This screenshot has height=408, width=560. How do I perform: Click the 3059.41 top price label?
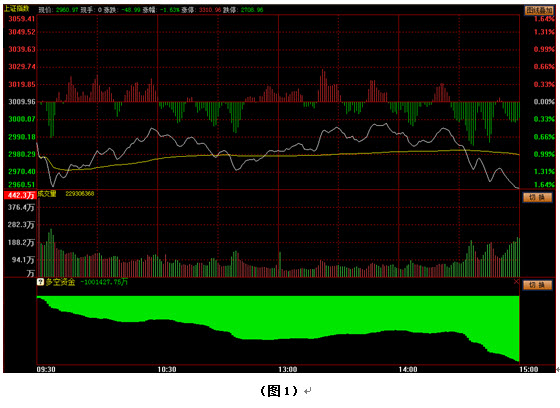click(x=22, y=19)
